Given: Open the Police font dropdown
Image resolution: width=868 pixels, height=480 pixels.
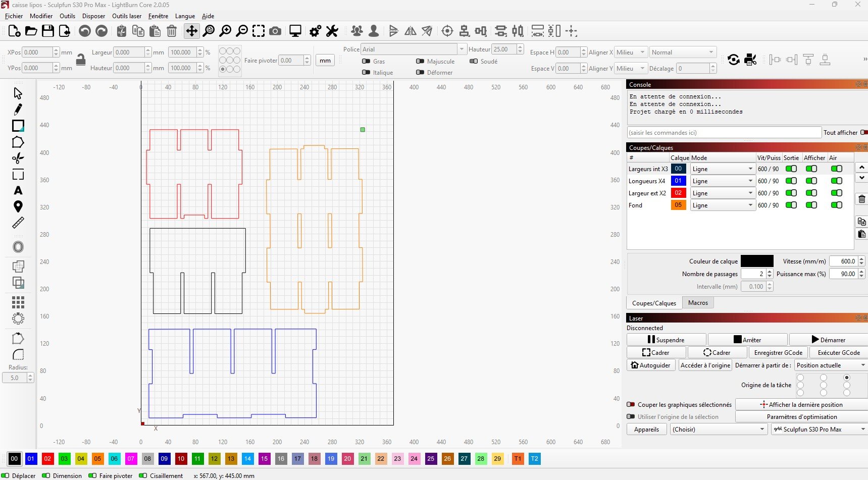Looking at the screenshot, I should [x=462, y=49].
